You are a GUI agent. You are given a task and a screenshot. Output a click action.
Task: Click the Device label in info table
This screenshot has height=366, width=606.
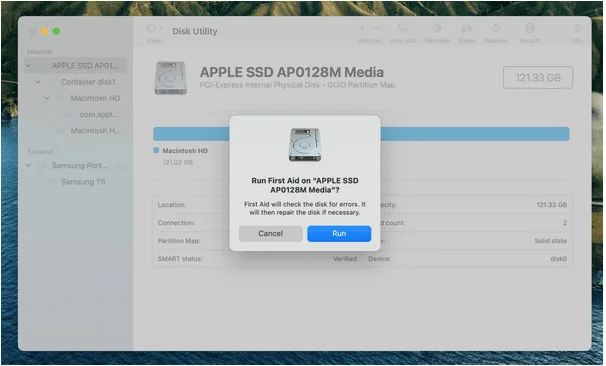click(380, 259)
